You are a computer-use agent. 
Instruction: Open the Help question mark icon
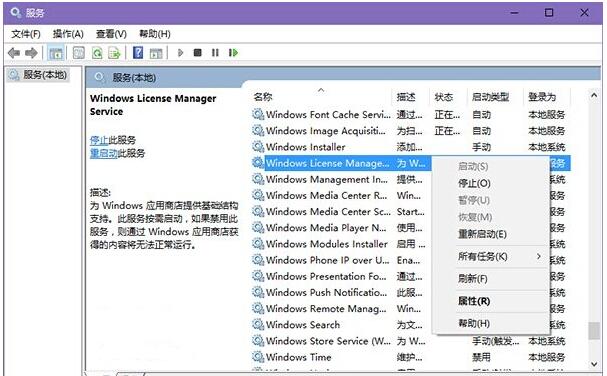tap(138, 53)
